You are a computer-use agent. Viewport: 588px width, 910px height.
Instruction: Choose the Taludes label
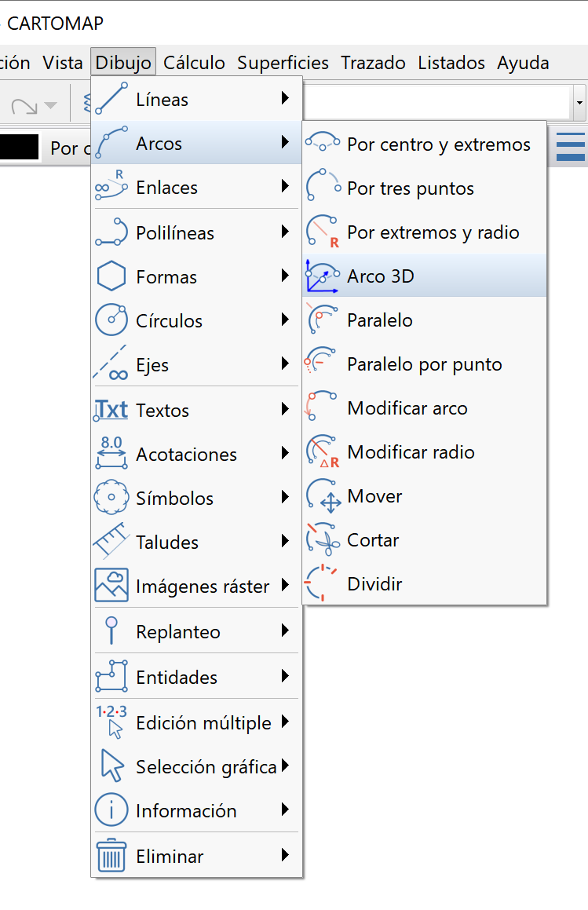click(167, 542)
